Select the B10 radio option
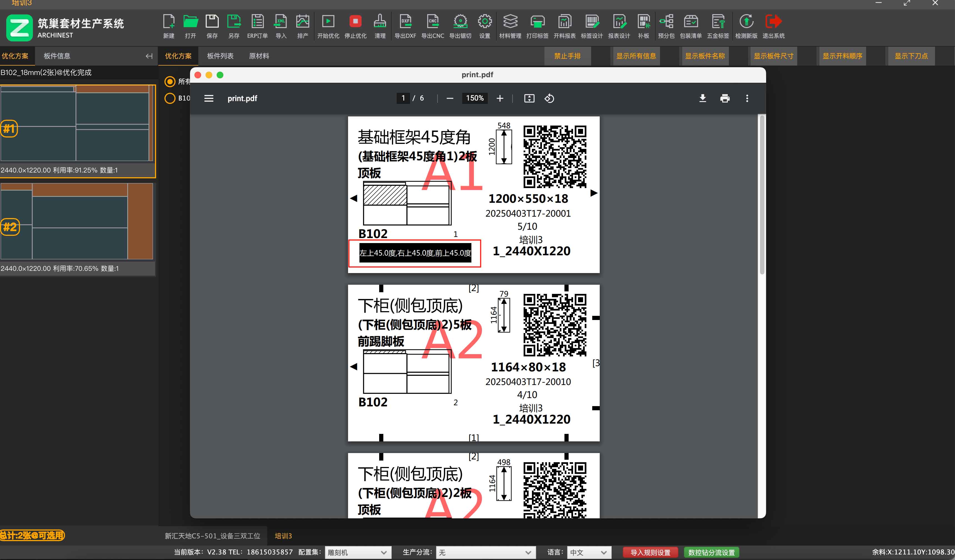Viewport: 955px width, 560px height. (x=170, y=98)
